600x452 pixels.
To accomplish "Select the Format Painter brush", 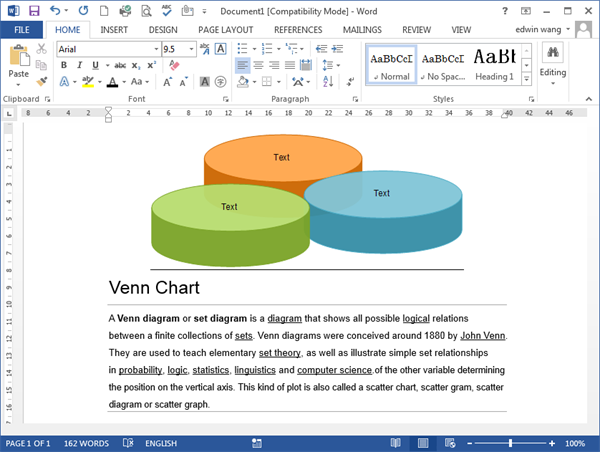I will click(42, 82).
